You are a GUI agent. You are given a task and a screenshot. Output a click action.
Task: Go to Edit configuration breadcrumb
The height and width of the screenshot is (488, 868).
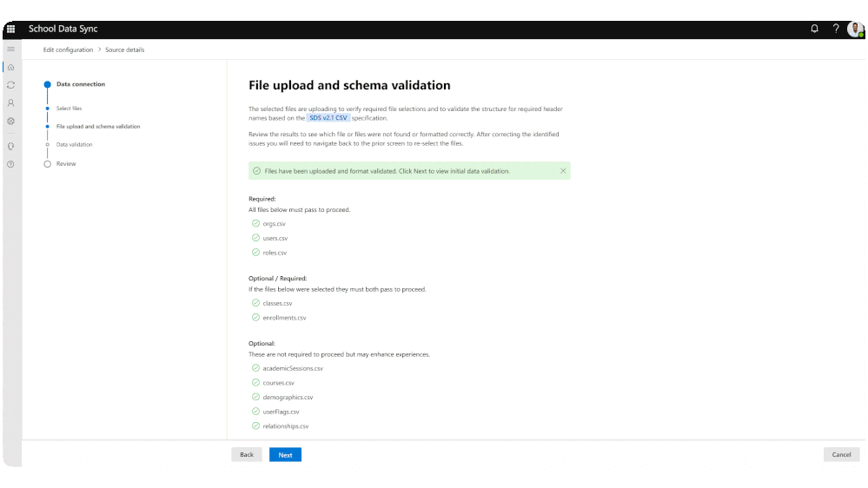(x=68, y=49)
